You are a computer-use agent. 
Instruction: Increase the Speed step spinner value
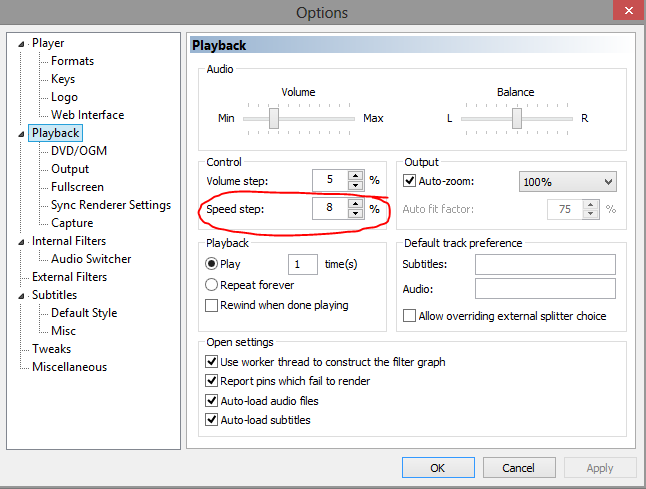tap(355, 204)
